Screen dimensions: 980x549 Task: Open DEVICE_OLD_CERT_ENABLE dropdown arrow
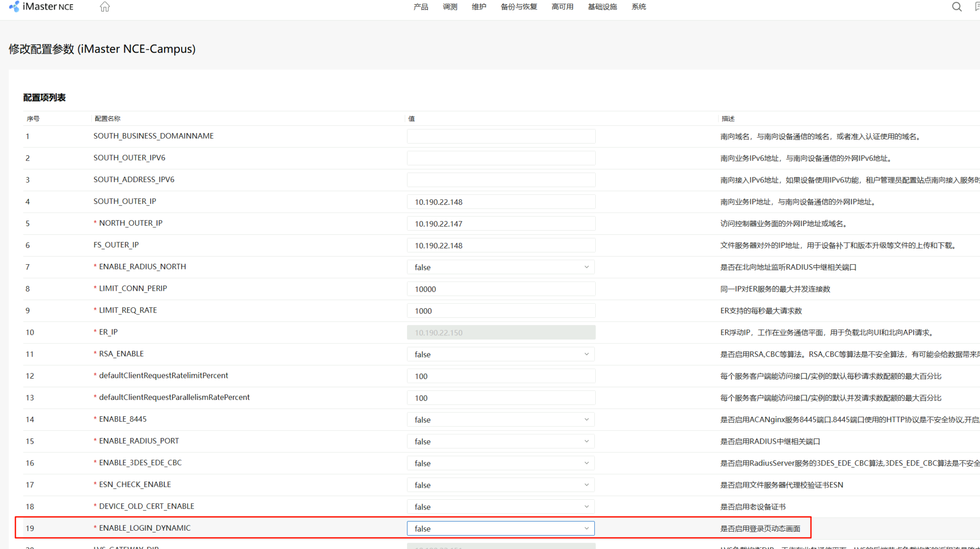[586, 507]
